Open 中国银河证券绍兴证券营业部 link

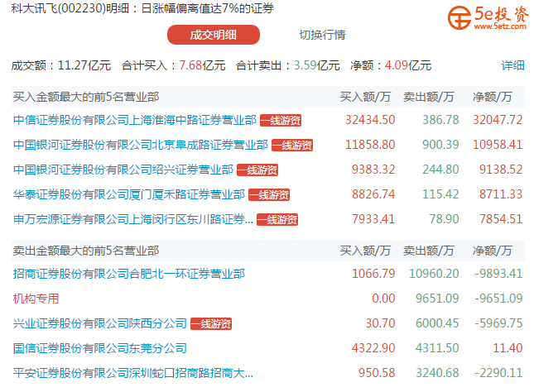coord(123,170)
